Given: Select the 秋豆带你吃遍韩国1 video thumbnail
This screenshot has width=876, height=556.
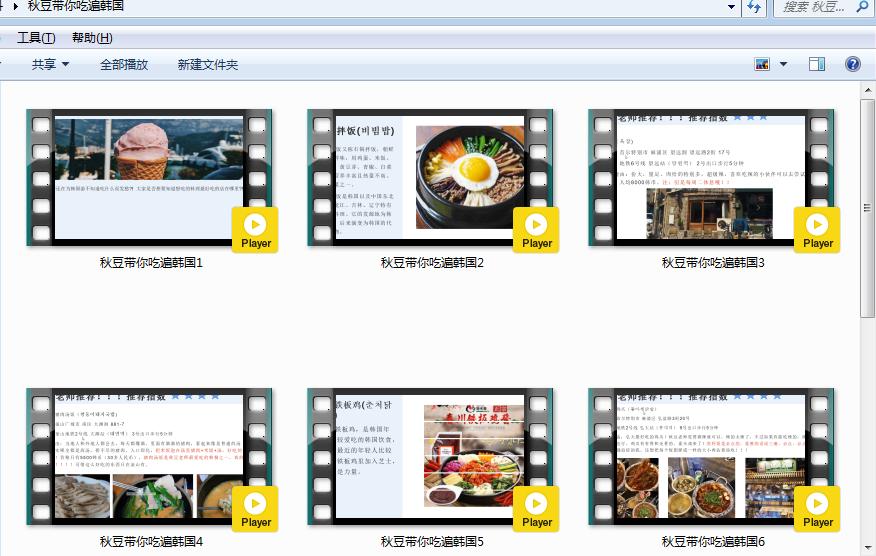Looking at the screenshot, I should (x=149, y=177).
